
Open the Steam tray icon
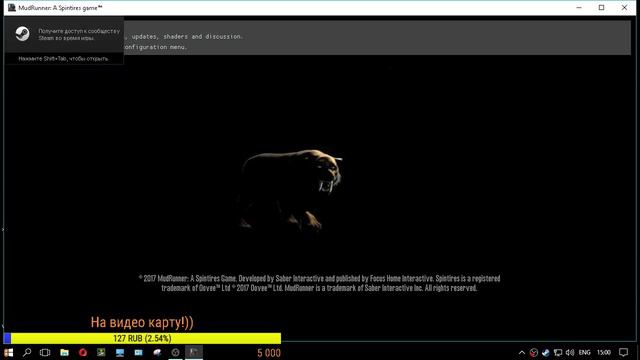(546, 352)
